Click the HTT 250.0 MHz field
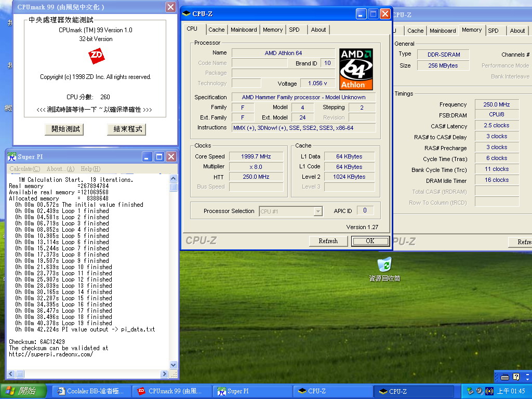 point(256,177)
